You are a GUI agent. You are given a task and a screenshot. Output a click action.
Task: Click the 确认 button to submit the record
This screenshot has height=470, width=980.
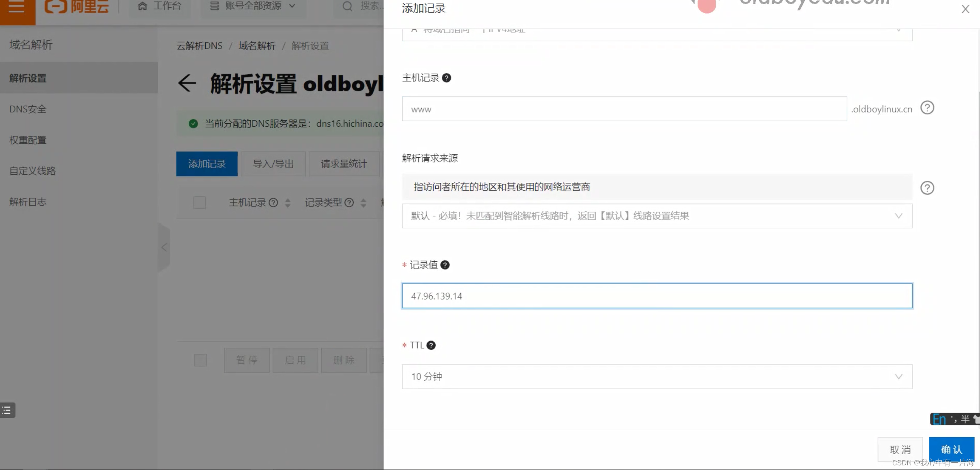tap(951, 450)
